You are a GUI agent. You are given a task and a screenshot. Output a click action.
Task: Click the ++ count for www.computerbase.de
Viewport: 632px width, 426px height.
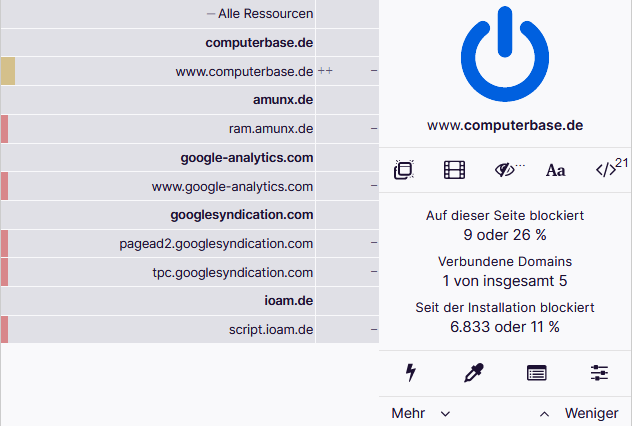click(325, 71)
